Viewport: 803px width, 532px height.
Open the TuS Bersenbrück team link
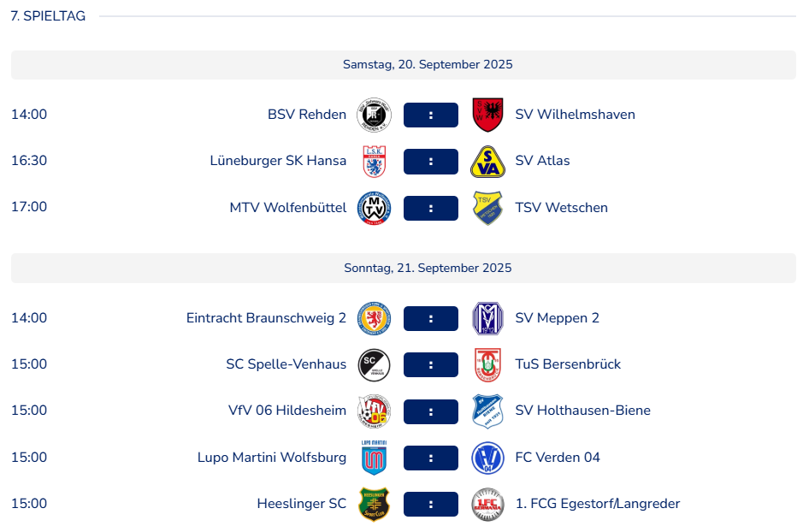[x=568, y=364]
